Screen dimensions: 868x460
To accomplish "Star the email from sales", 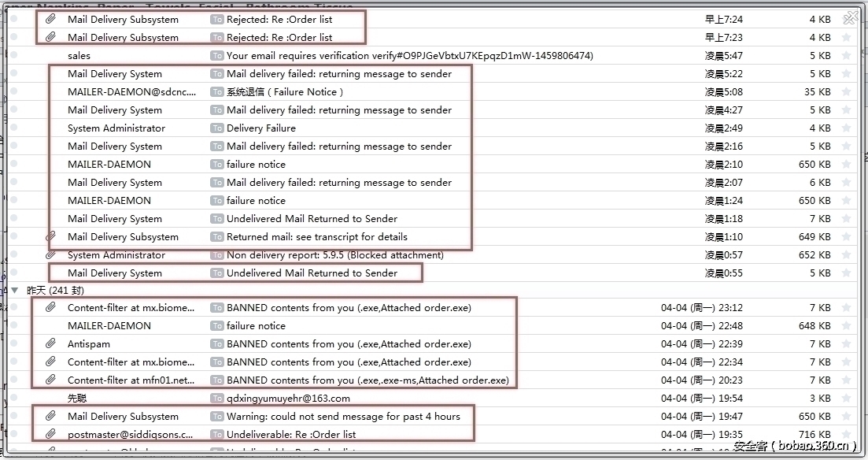I will pyautogui.click(x=846, y=56).
